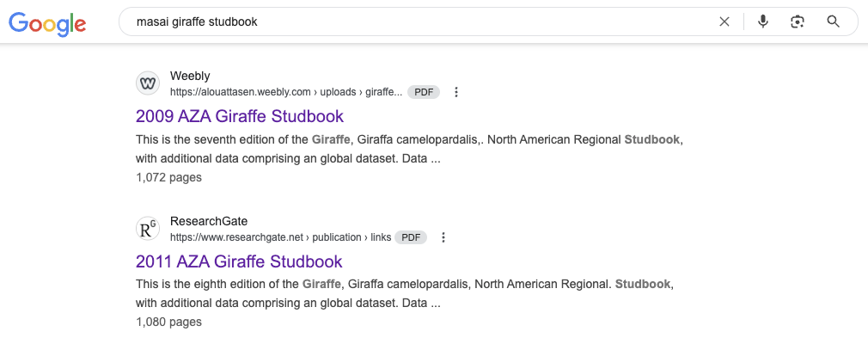Viewport: 868px width, 344px height.
Task: Click the ResearchGate site favicon
Action: (148, 229)
